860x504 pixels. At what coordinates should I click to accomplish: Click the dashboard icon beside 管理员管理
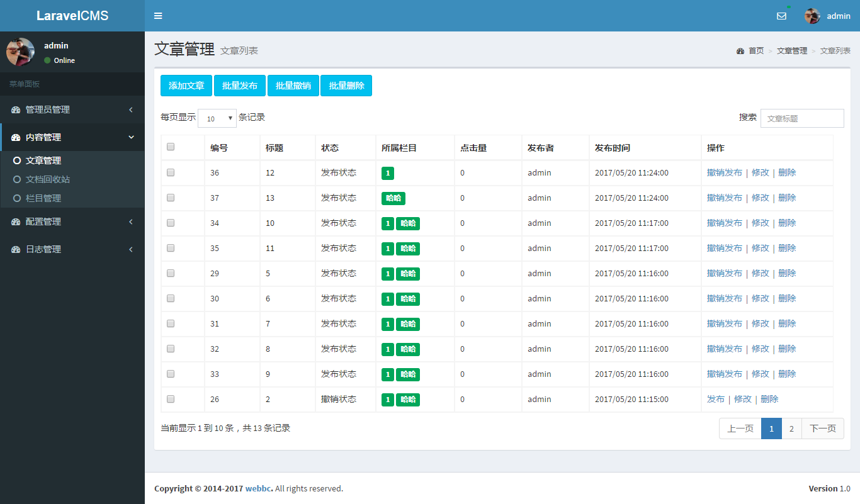tap(16, 109)
